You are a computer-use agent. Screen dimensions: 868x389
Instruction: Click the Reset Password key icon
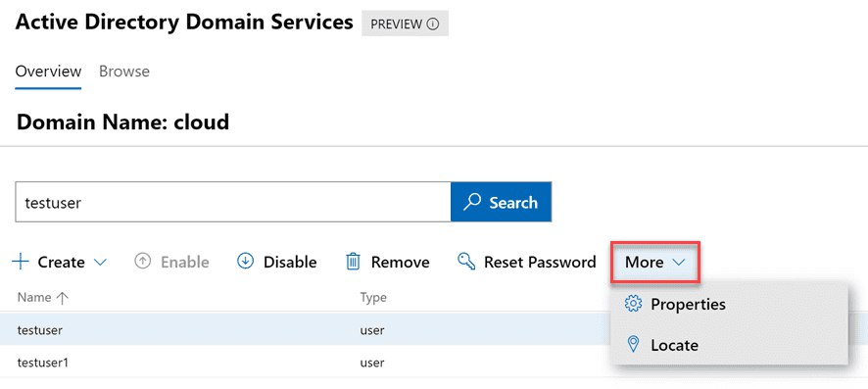point(466,262)
